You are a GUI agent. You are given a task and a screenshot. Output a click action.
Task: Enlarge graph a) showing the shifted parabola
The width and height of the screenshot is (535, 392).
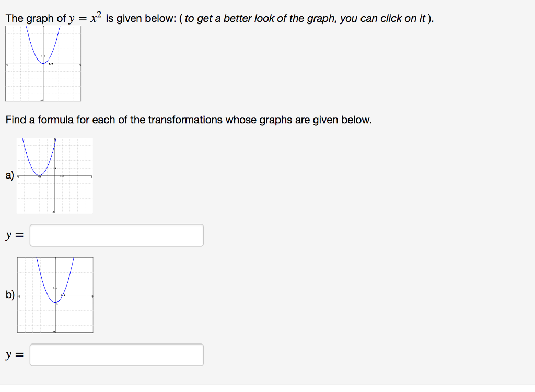[x=54, y=175]
